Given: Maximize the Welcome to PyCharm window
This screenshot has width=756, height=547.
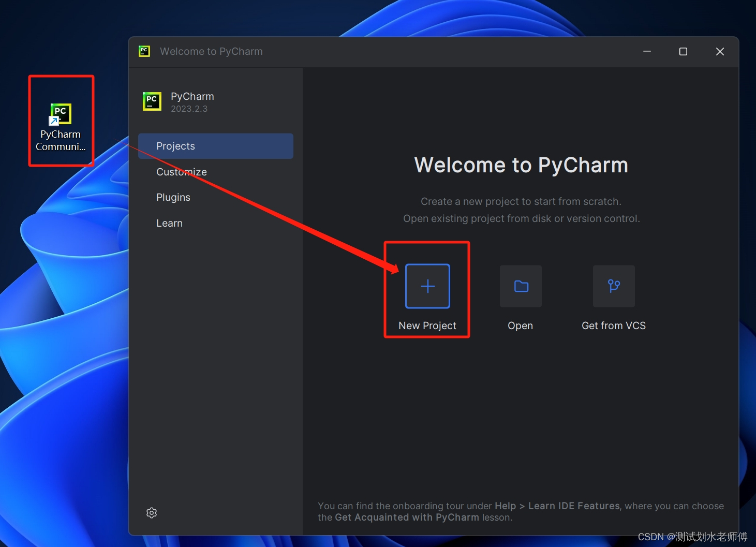Looking at the screenshot, I should tap(683, 51).
